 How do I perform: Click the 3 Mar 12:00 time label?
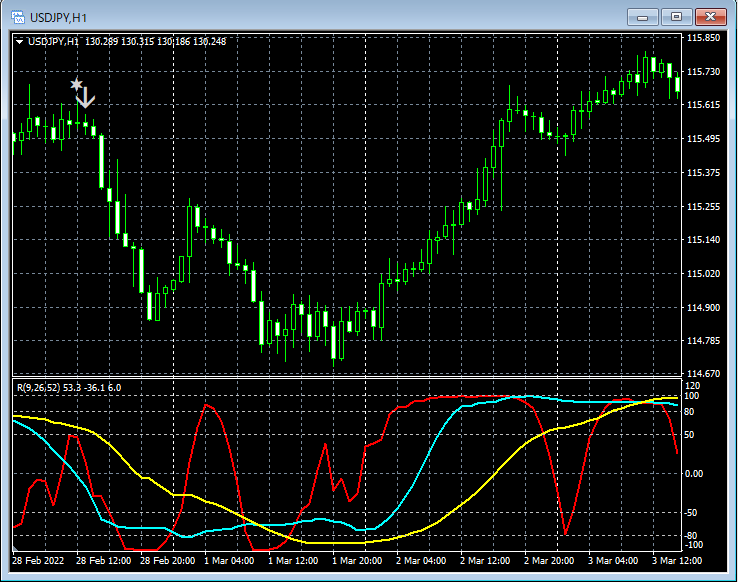click(x=677, y=561)
